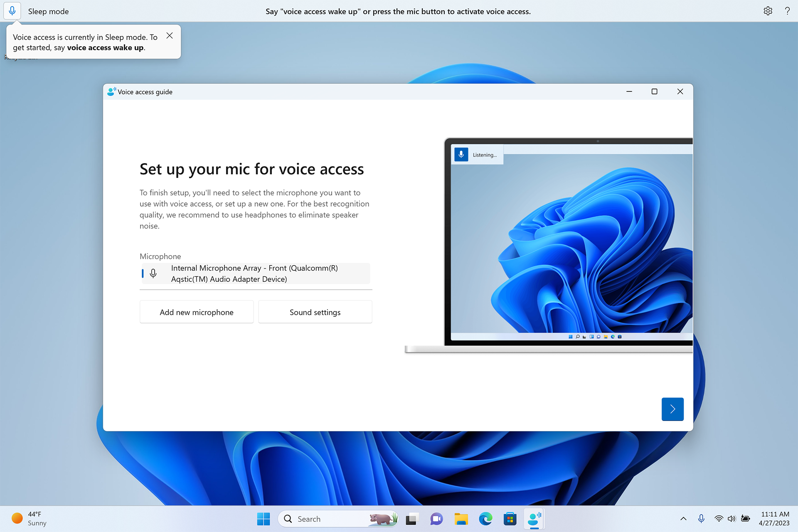798x532 pixels.
Task: Open the Windows Start menu icon
Action: click(x=263, y=519)
